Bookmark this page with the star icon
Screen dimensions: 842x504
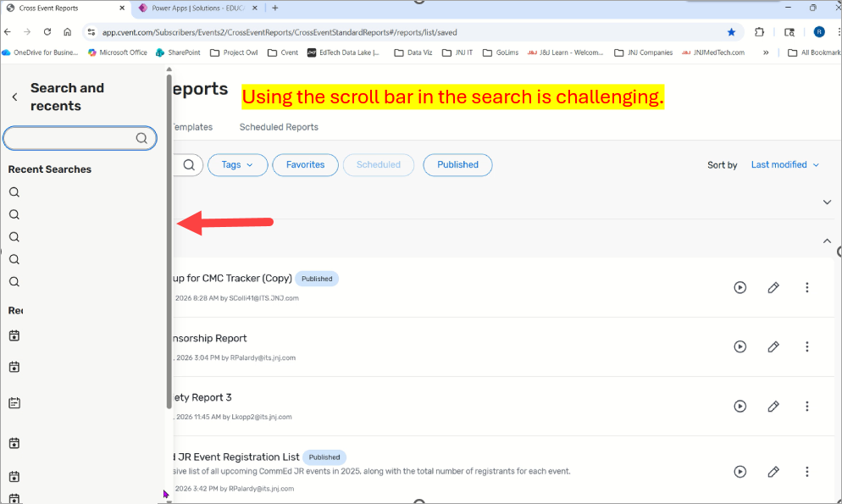click(x=731, y=32)
